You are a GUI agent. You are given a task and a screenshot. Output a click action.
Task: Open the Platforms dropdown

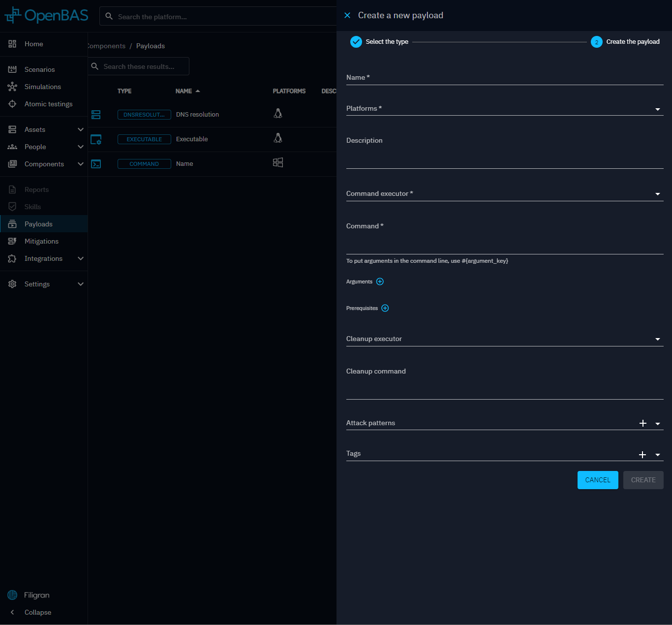(x=504, y=109)
